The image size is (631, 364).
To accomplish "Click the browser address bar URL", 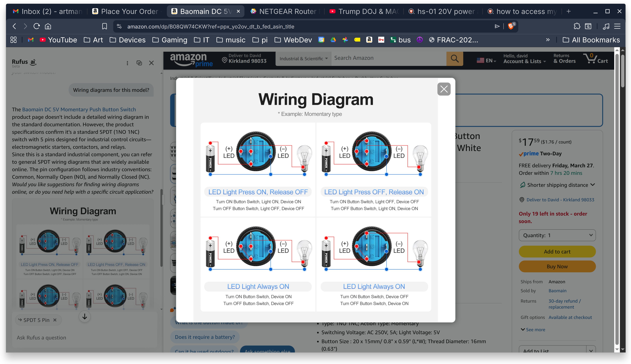I will [210, 27].
